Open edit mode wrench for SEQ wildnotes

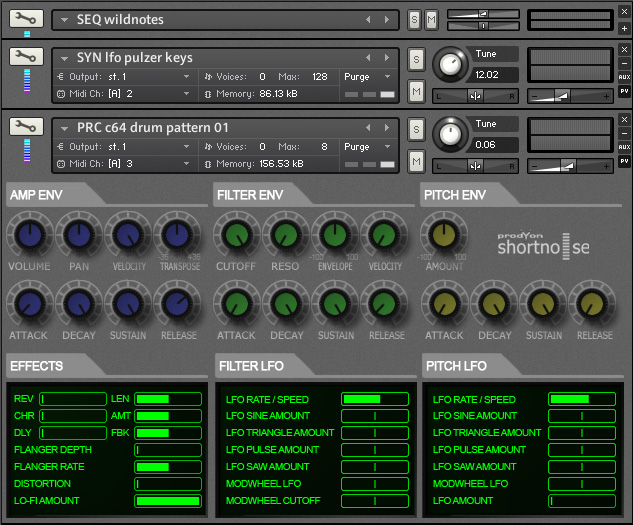26,18
